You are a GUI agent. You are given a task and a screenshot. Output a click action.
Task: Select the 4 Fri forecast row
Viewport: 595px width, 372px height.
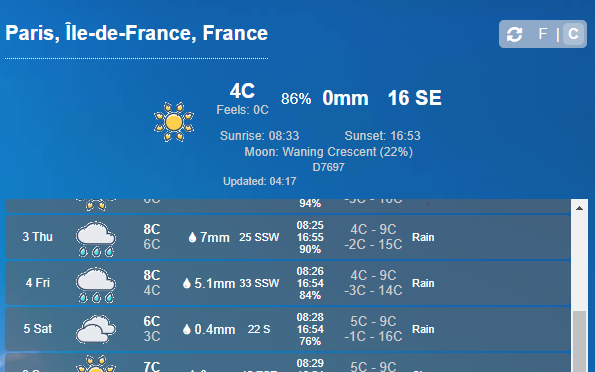288,283
